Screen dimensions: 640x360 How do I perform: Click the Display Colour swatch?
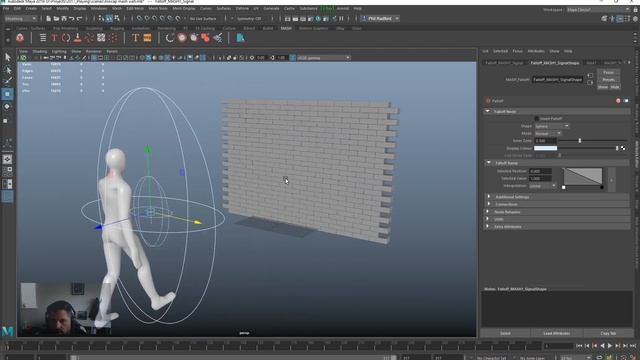click(x=545, y=148)
